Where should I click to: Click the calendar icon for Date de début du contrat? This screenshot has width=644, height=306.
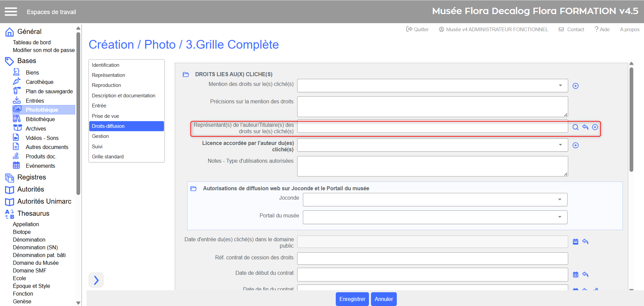click(x=575, y=274)
